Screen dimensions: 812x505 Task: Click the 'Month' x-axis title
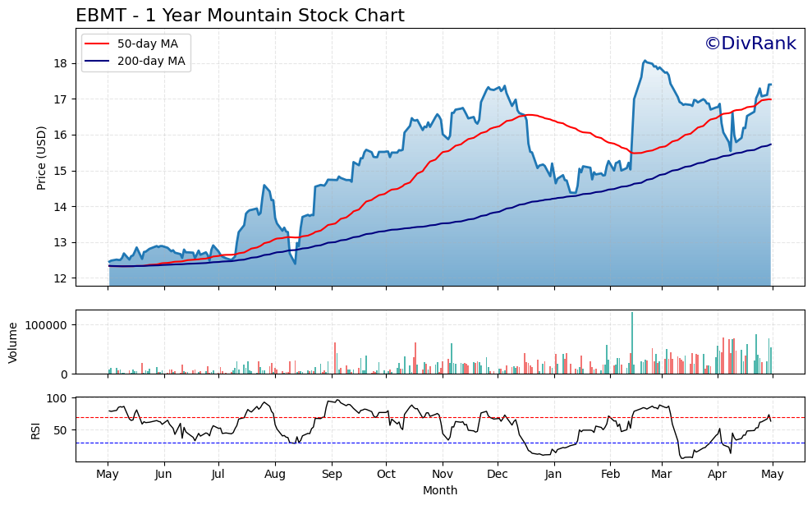440,490
